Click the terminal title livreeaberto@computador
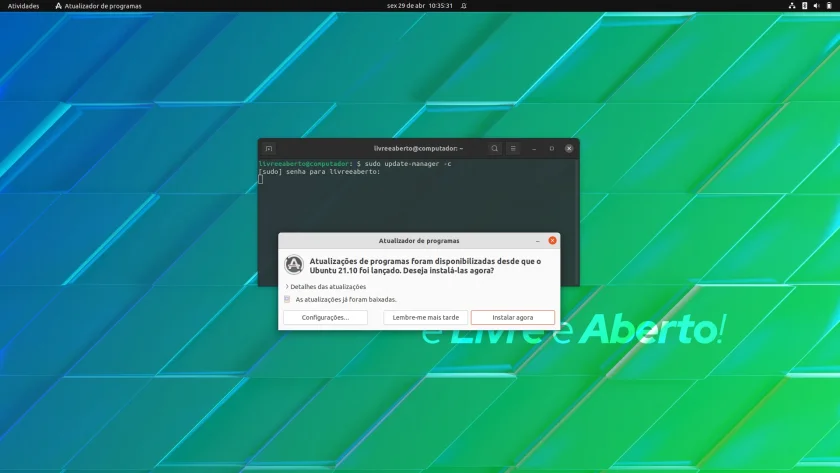Screen dimensions: 840x473 tap(418, 148)
